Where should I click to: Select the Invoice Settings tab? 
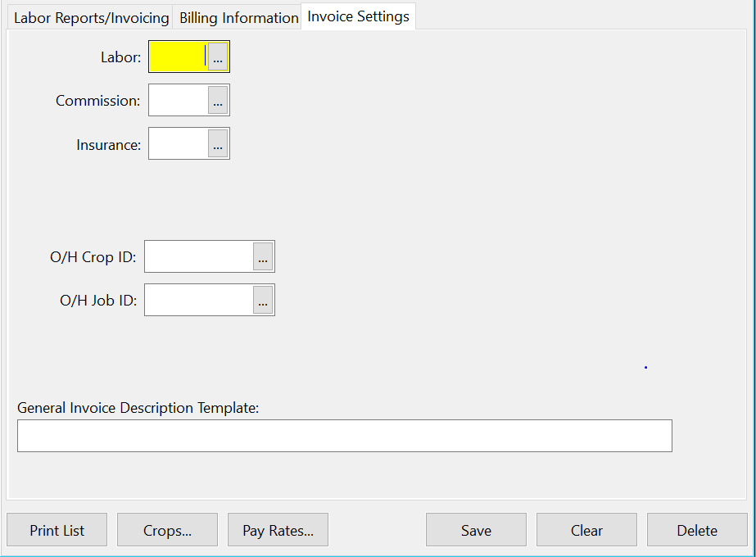[358, 16]
